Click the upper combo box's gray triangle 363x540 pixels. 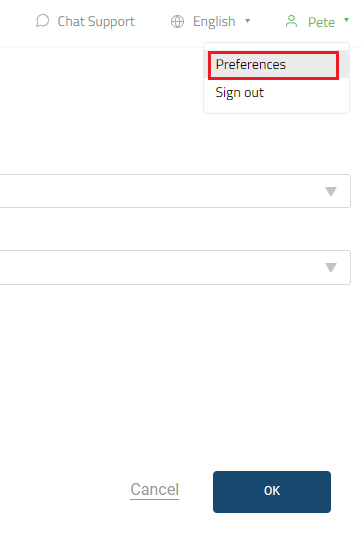[331, 191]
